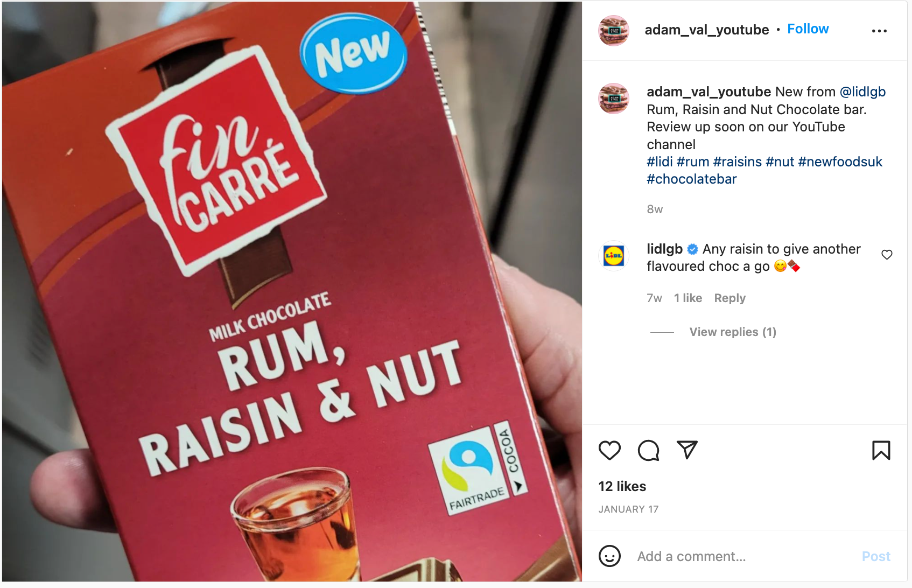Open the three-dot more options menu
This screenshot has width=912, height=588.
tap(879, 31)
